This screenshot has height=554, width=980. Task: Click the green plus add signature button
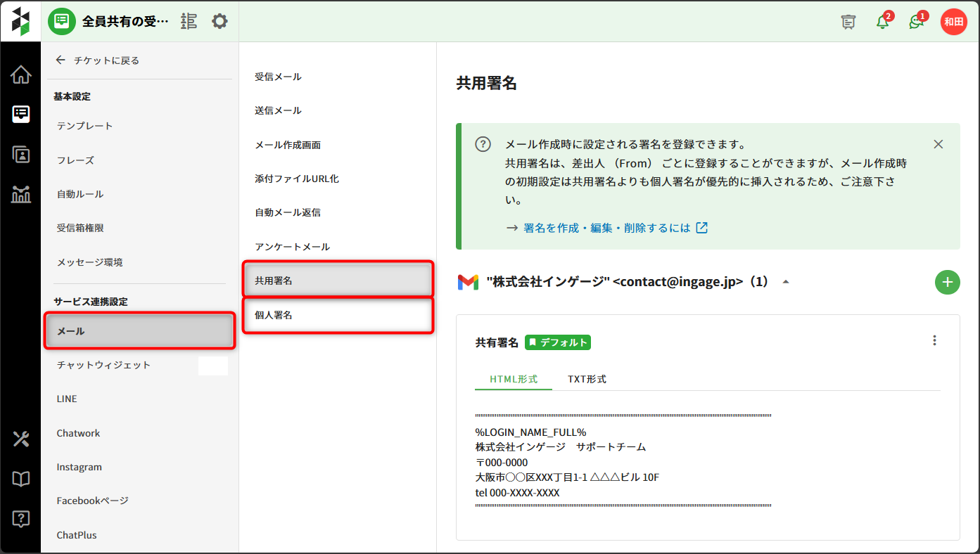947,282
